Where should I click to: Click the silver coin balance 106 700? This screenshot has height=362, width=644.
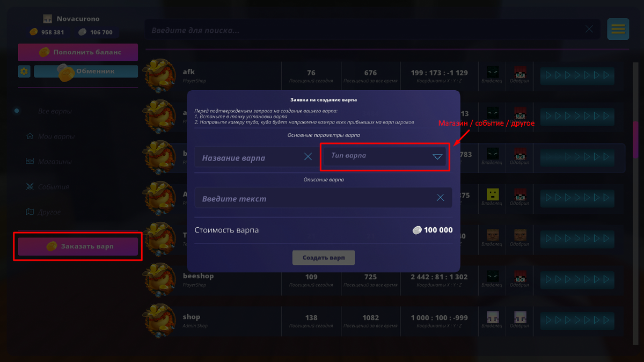pos(96,32)
